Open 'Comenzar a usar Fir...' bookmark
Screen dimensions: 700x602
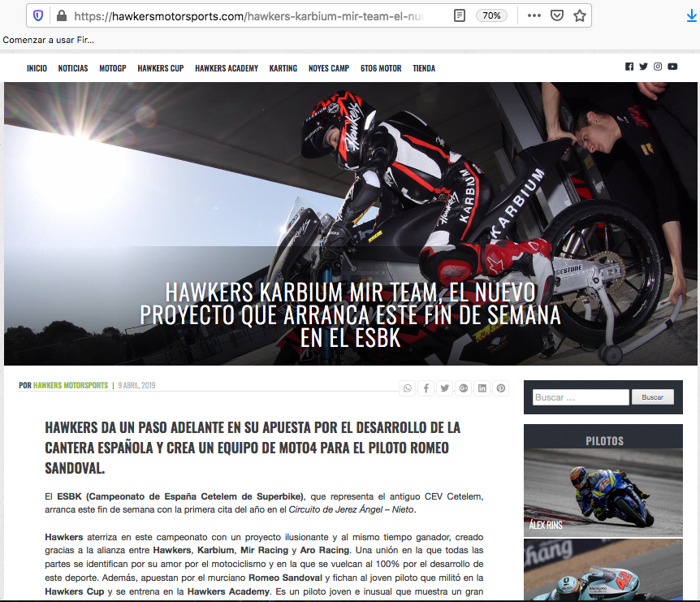48,40
